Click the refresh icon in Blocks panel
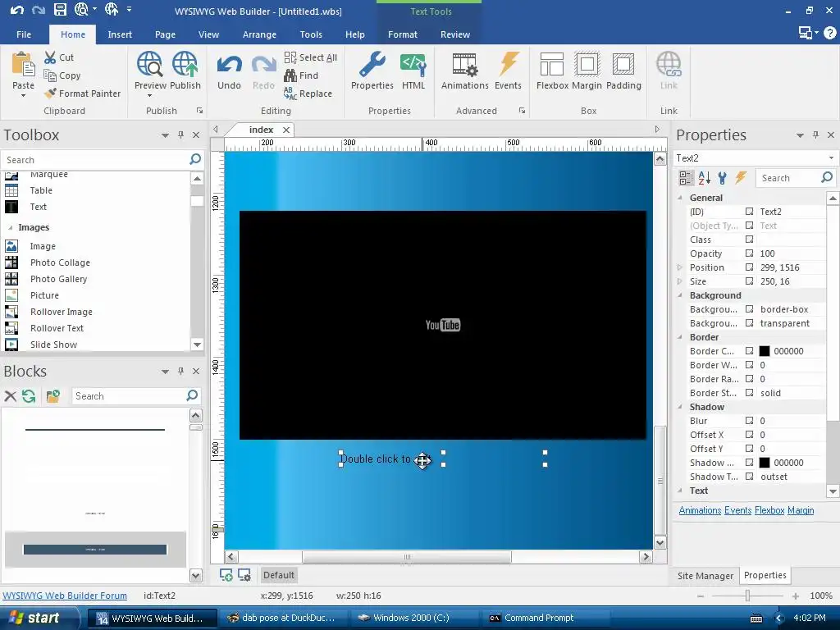Screen dimensions: 840x630 (29, 396)
